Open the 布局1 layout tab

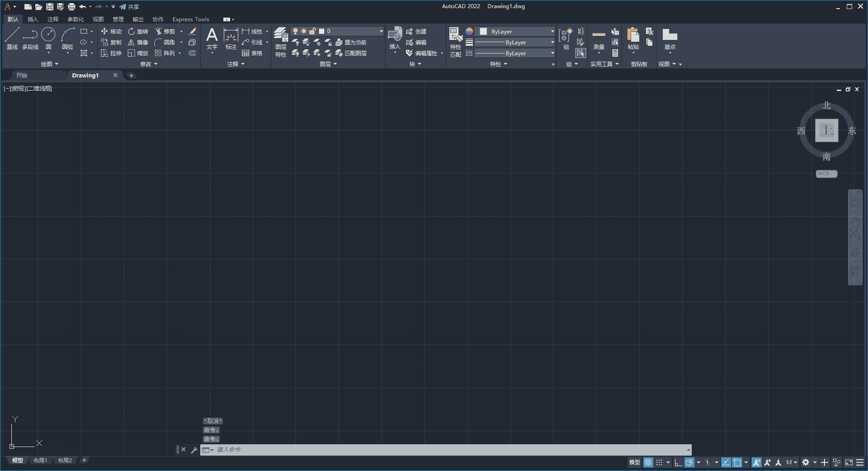40,460
